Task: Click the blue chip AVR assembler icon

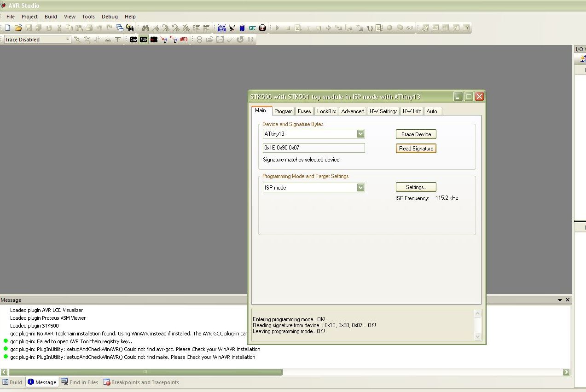Action: click(x=221, y=28)
